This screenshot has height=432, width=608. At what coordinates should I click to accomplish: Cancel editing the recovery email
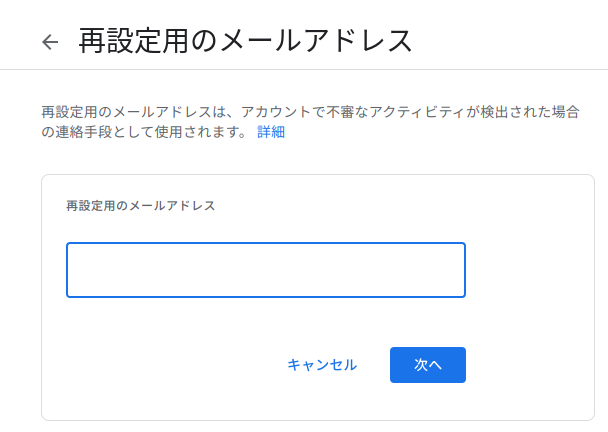pos(322,365)
